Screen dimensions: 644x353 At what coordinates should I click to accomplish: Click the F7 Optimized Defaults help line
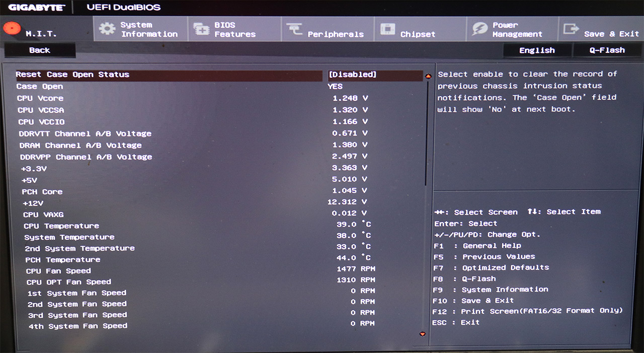click(x=491, y=268)
